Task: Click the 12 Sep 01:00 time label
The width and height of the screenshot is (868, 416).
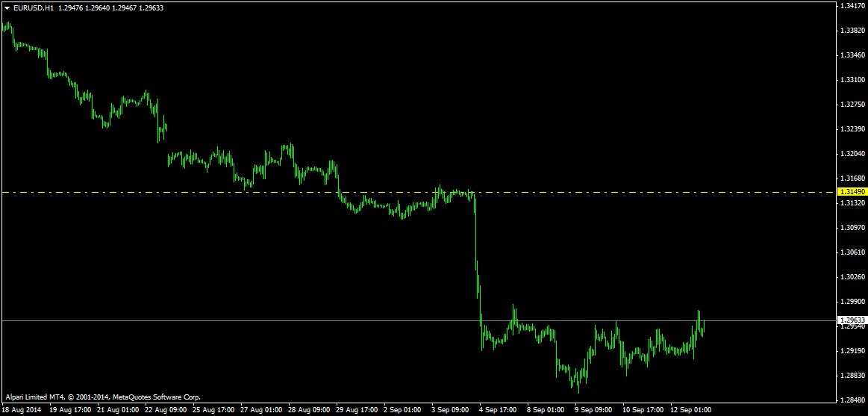Action: (691, 411)
